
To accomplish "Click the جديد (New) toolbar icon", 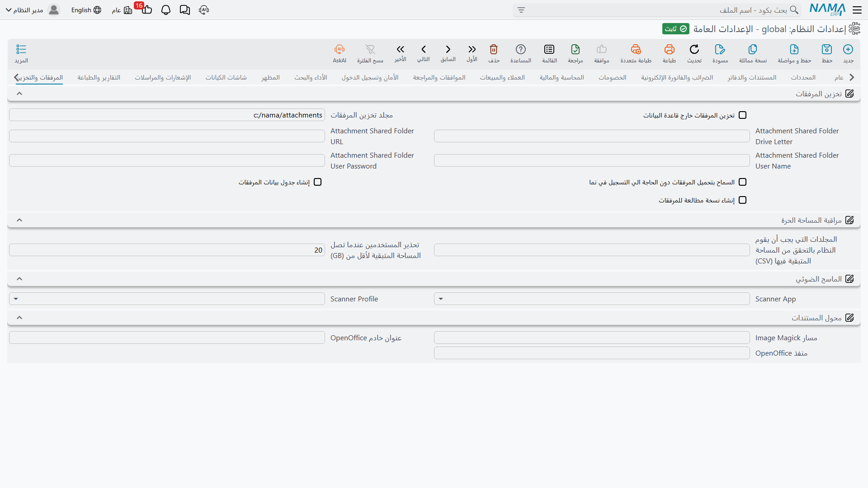I will pyautogui.click(x=848, y=49).
